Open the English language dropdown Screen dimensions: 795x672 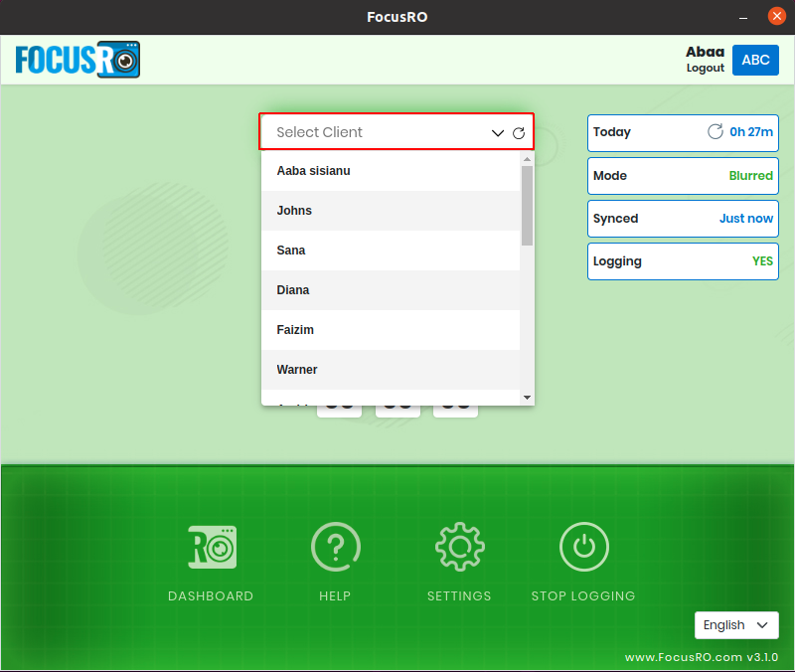click(736, 625)
